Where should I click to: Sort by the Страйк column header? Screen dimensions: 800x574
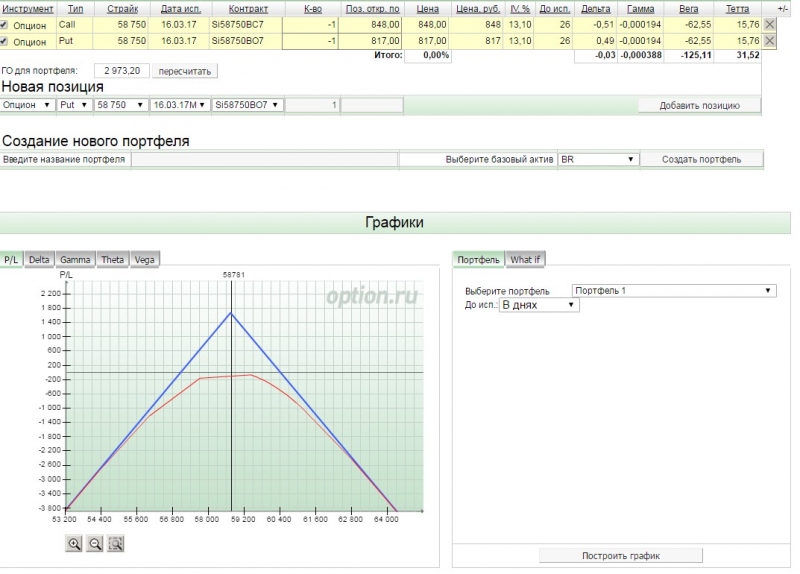122,8
